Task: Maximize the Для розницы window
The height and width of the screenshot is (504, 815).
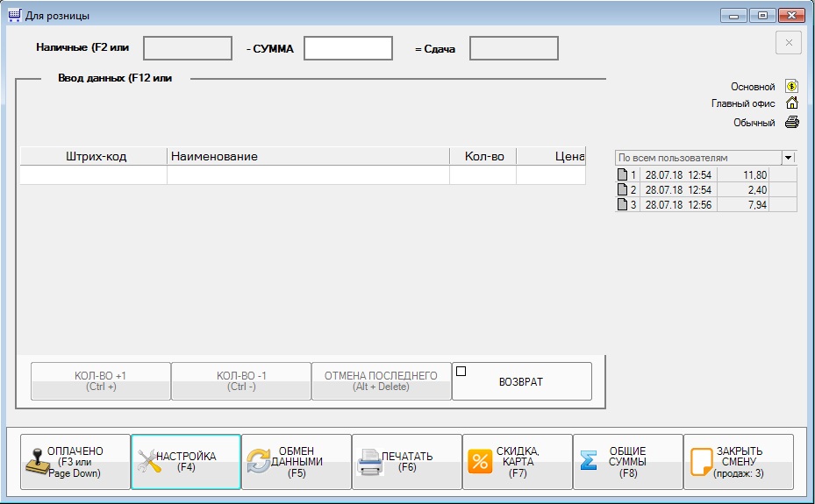Action: [x=762, y=16]
